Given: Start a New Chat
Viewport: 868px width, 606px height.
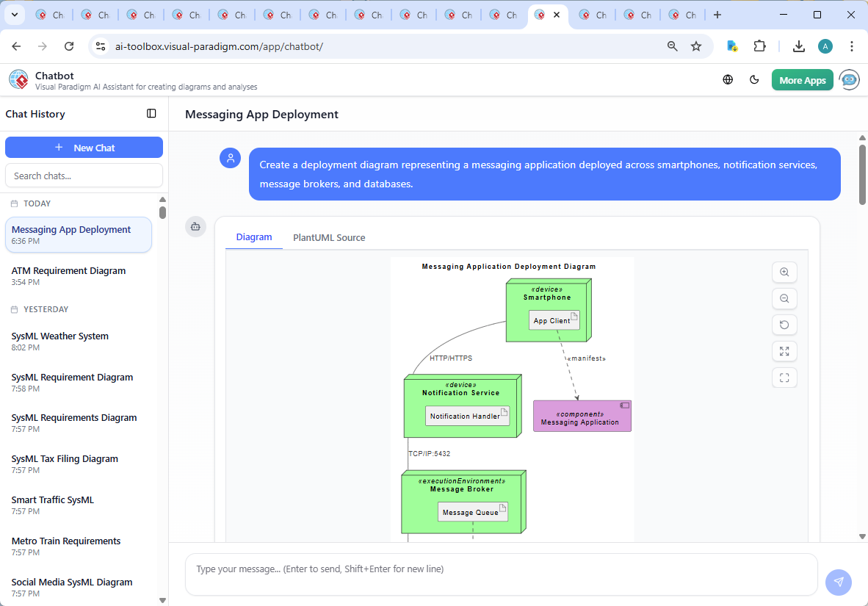Looking at the screenshot, I should [x=84, y=147].
